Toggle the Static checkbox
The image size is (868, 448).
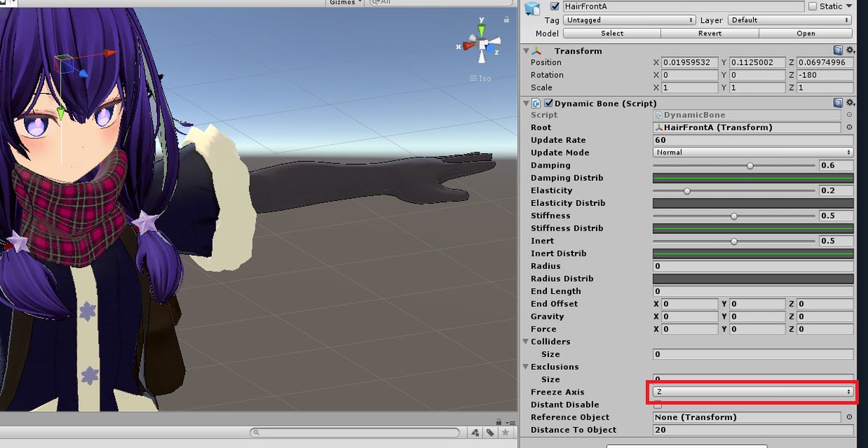pyautogui.click(x=813, y=7)
